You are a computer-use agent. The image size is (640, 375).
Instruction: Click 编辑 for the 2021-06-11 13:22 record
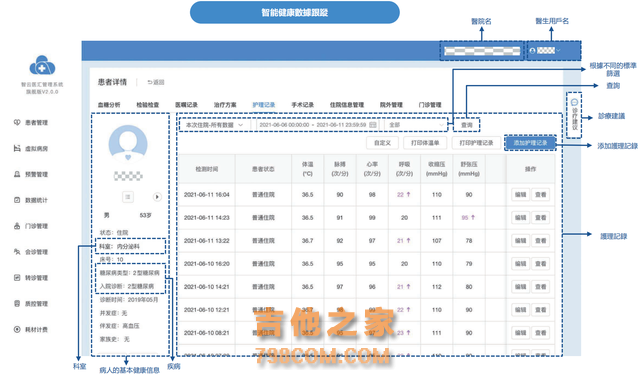520,241
